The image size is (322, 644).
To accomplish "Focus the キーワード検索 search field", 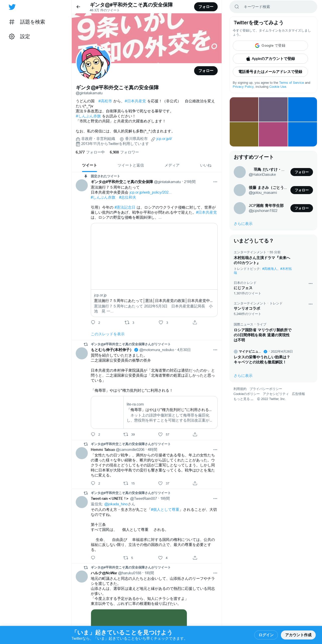I will coord(273,7).
